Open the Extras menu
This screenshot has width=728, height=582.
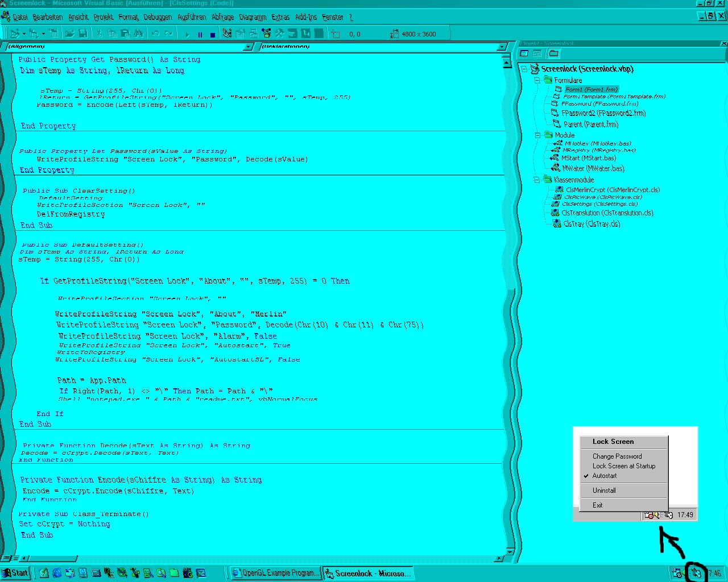tap(280, 18)
